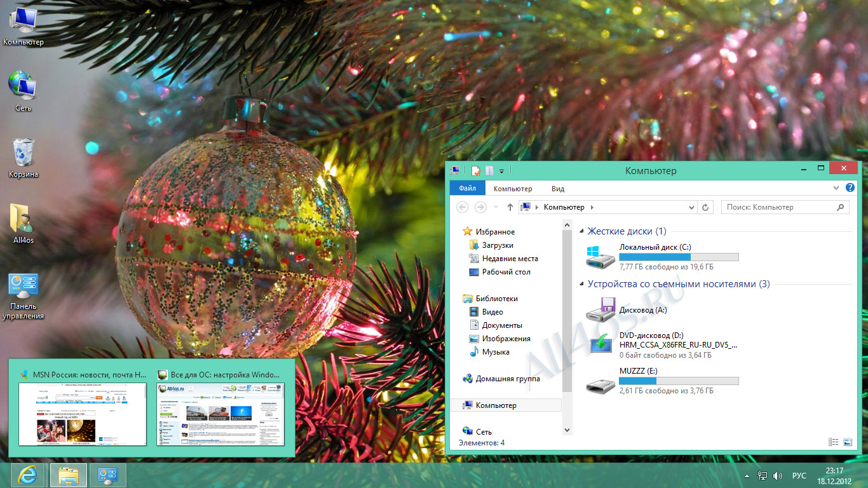Click search magnifier icon
This screenshot has height=488, width=868.
(x=840, y=207)
